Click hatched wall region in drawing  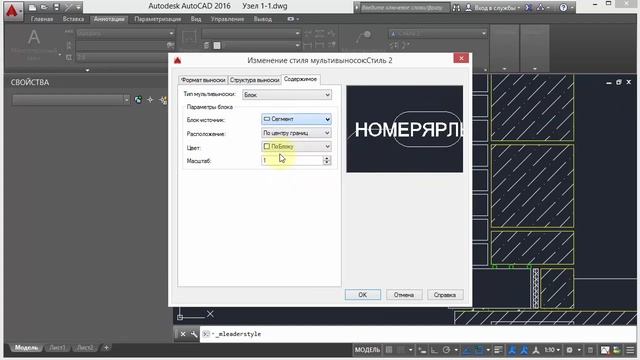[x=532, y=185]
